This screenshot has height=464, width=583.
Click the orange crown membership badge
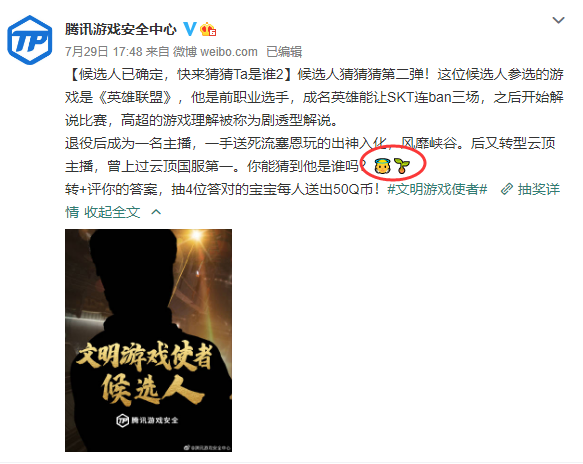208,29
